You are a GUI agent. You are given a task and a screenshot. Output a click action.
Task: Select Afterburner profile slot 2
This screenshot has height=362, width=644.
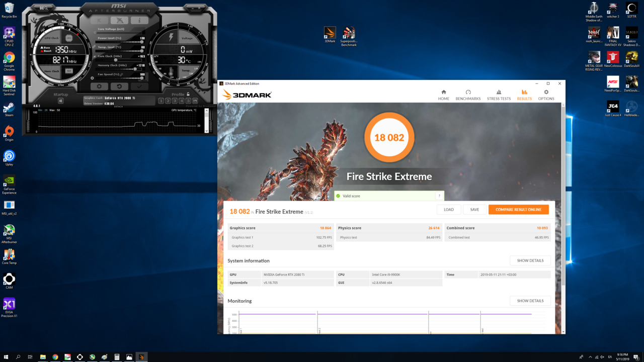[168, 101]
